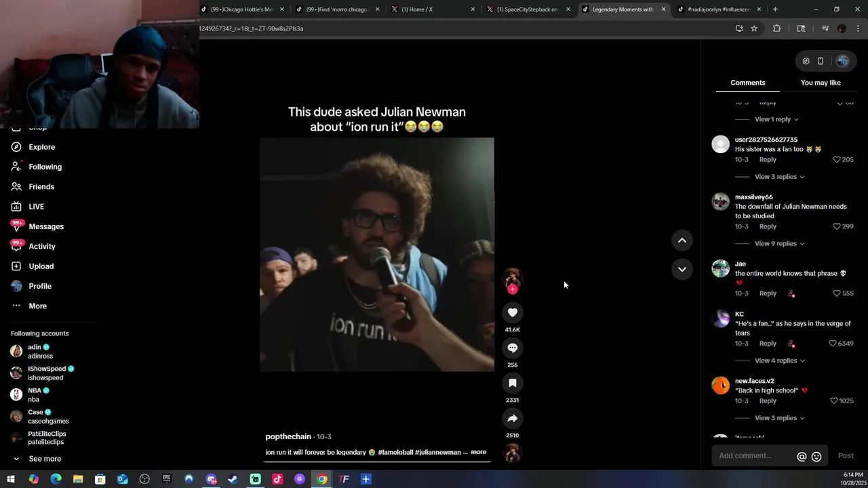Viewport: 868px width, 488px height.
Task: Open the spinning sound disc below share
Action: [x=513, y=452]
